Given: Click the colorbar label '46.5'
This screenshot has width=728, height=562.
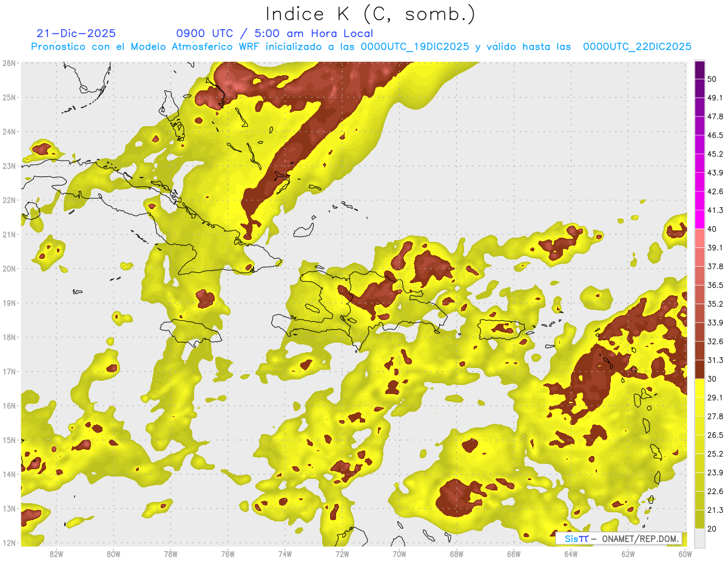Looking at the screenshot, I should [715, 135].
